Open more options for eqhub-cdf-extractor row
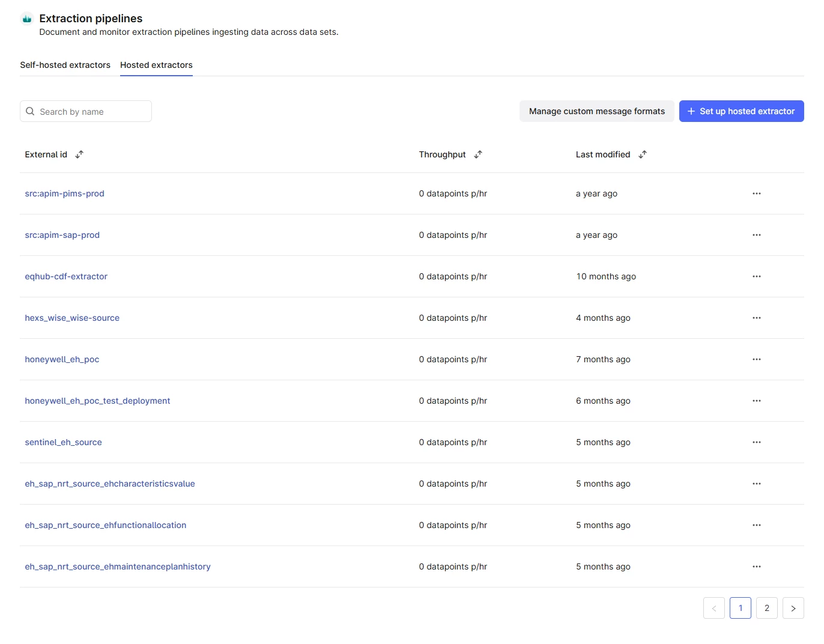The height and width of the screenshot is (644, 824). point(756,276)
